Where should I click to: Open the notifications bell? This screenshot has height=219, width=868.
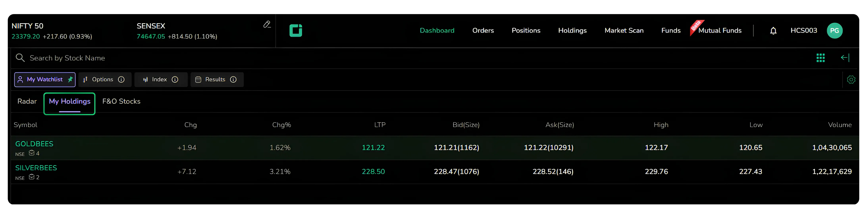click(773, 31)
